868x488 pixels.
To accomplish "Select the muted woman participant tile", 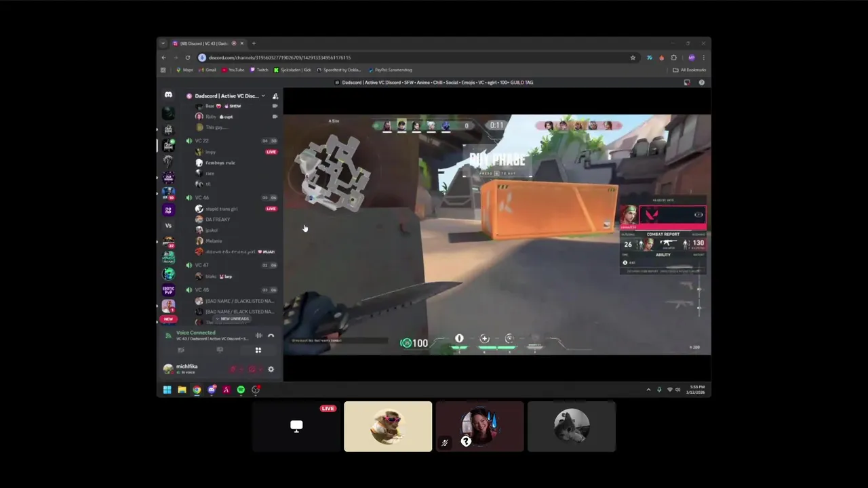I will pyautogui.click(x=480, y=426).
